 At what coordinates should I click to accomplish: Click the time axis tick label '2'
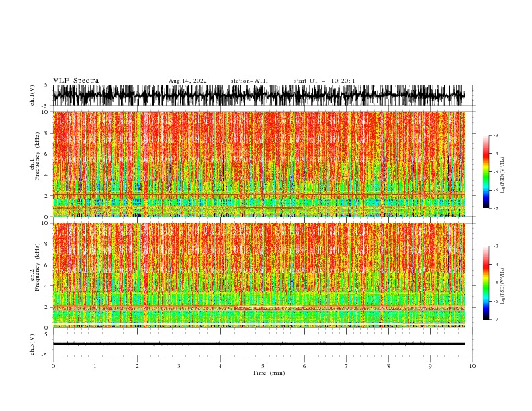pos(137,366)
